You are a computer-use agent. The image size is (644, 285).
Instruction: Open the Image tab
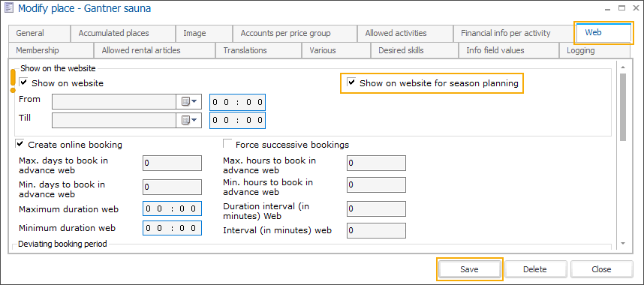(x=203, y=33)
